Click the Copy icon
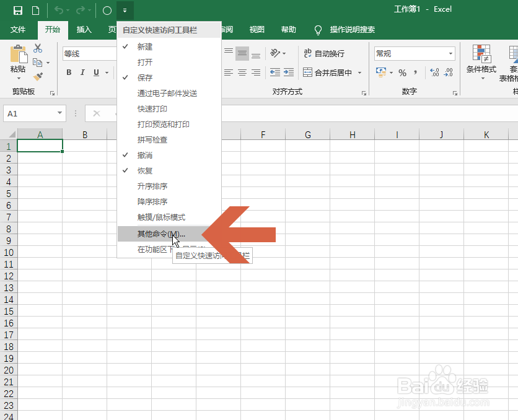 pyautogui.click(x=37, y=63)
